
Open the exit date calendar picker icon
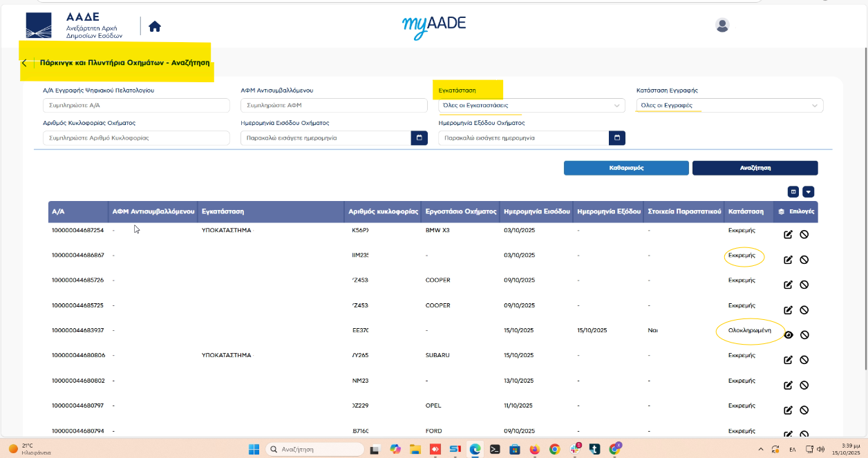tap(617, 138)
